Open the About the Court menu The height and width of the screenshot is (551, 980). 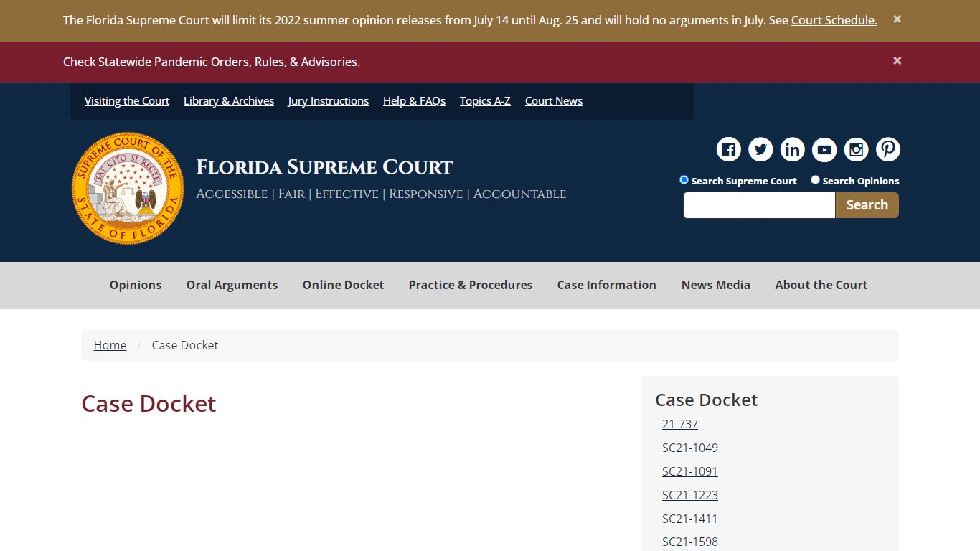pos(821,285)
